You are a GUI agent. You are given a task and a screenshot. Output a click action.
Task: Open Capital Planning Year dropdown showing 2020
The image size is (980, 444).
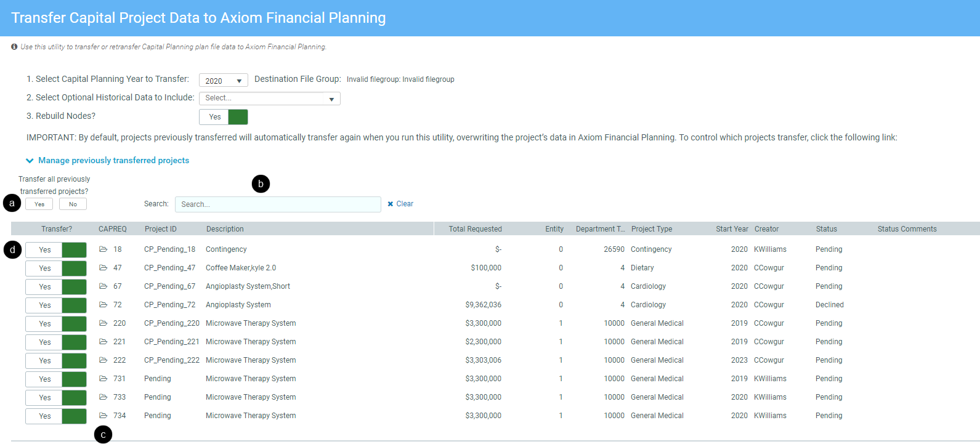[x=224, y=81]
